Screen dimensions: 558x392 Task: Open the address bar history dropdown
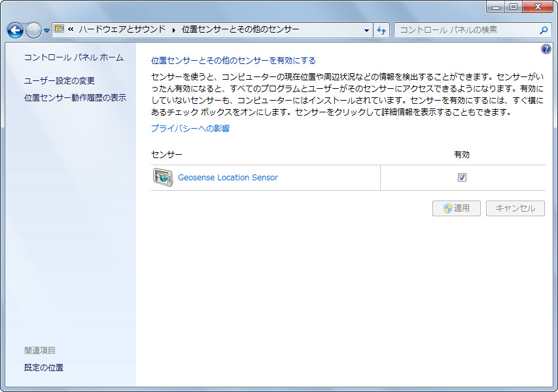coord(365,30)
